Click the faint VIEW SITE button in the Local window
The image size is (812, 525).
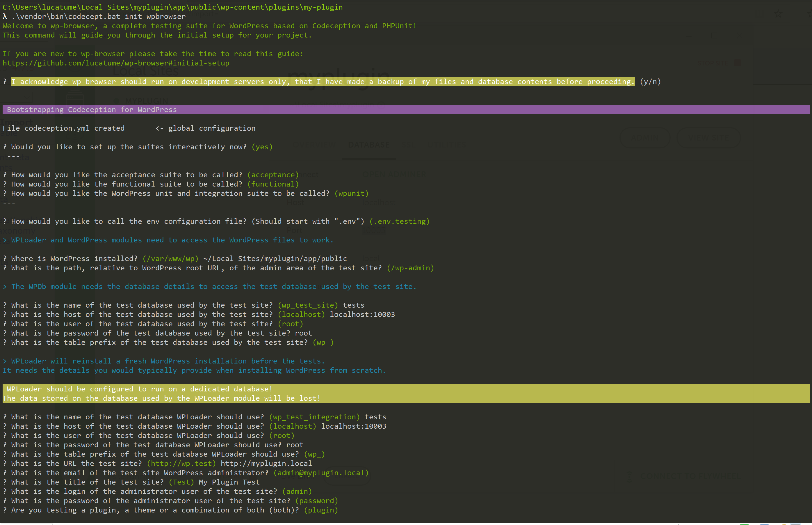click(x=708, y=138)
